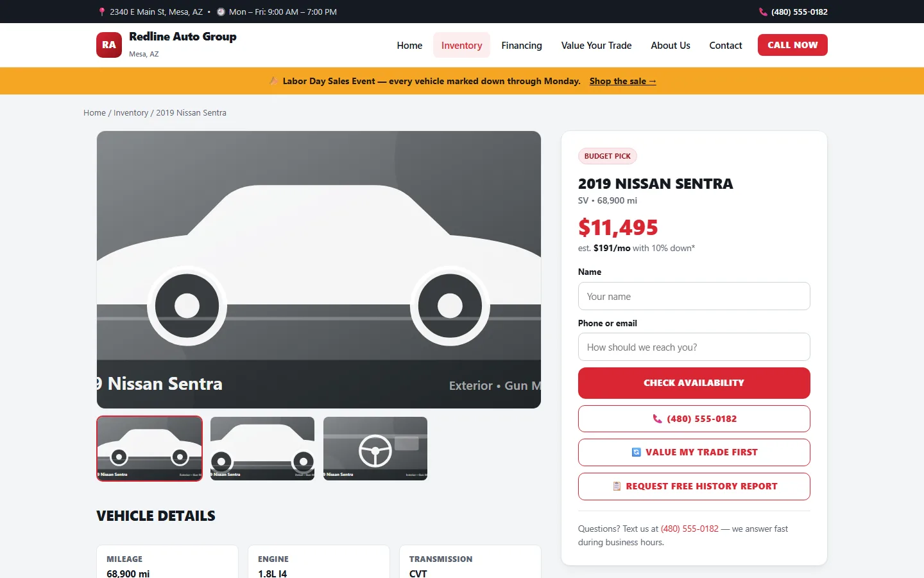The image size is (924, 578).
Task: Click 'Redline Auto Group' site title
Action: (183, 37)
